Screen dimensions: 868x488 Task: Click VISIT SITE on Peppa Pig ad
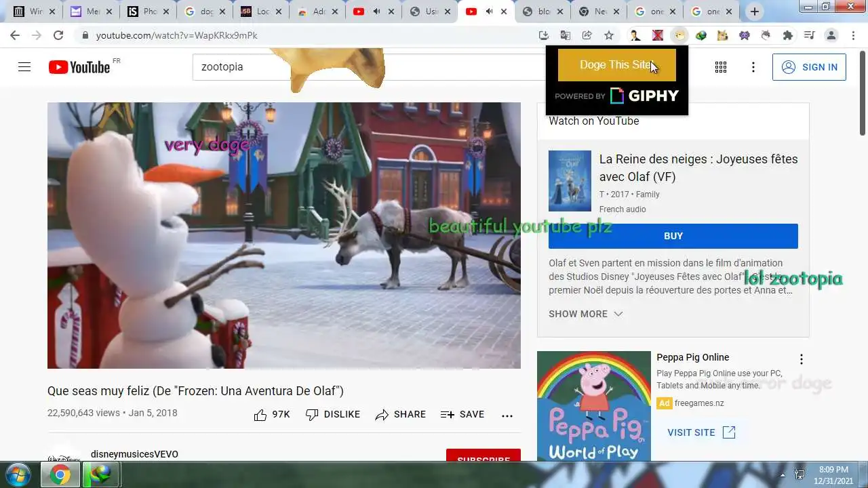point(701,432)
